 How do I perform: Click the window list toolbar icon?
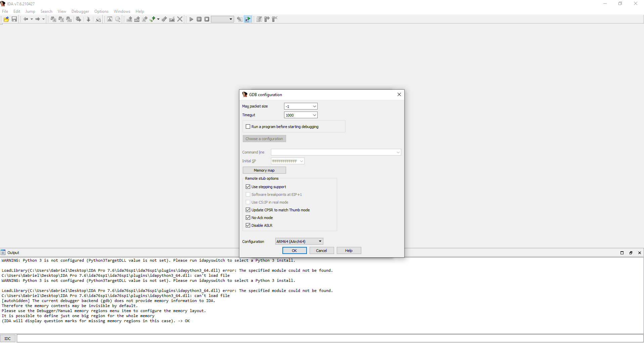pos(259,19)
